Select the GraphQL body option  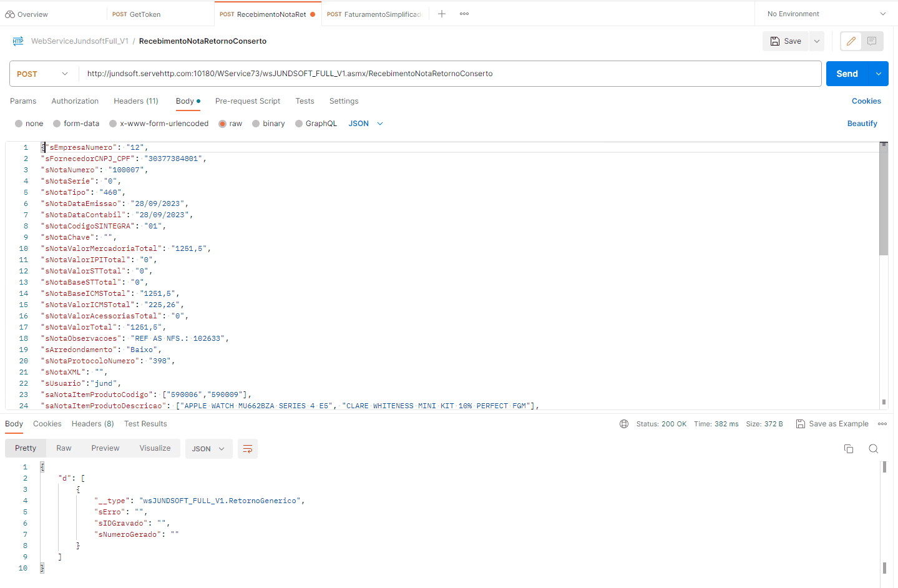pyautogui.click(x=300, y=124)
